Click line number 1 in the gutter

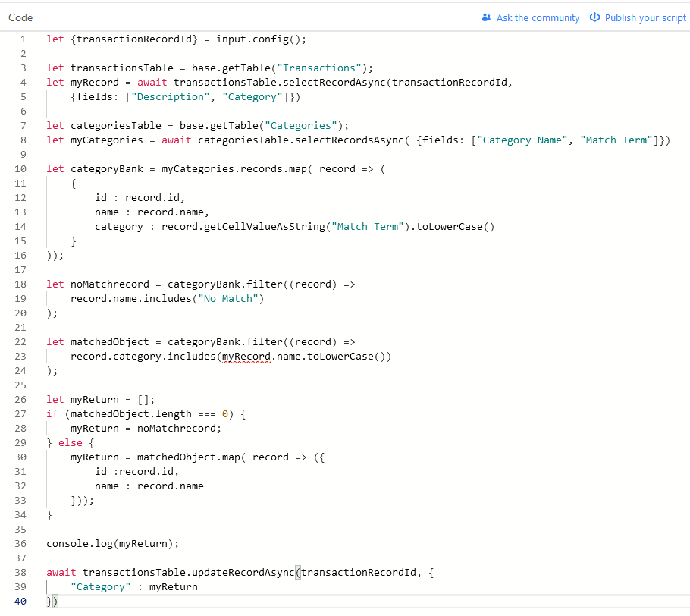coord(24,39)
